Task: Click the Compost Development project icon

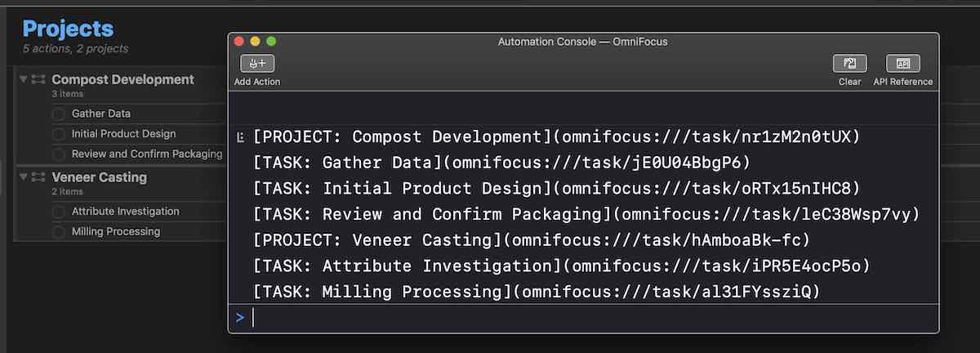Action: 38,80
